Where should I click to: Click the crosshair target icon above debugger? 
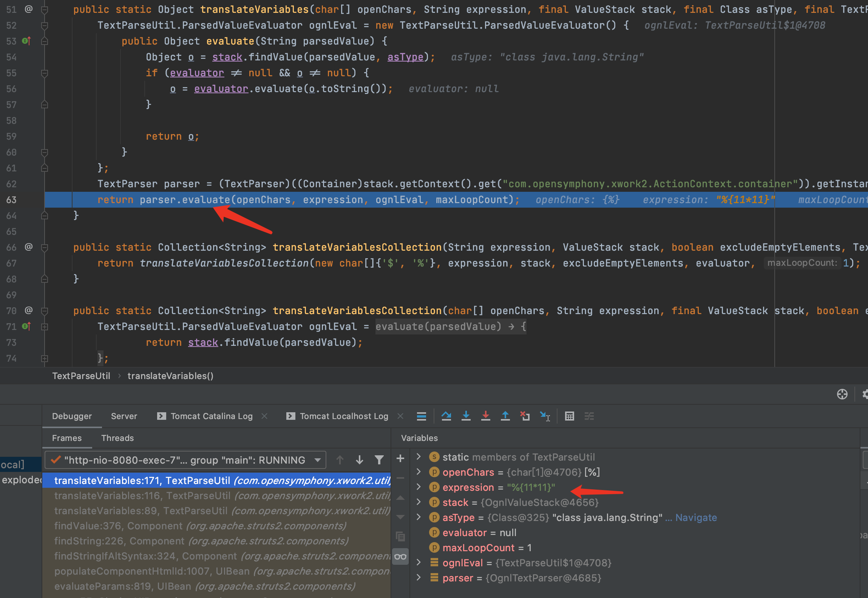(x=842, y=394)
